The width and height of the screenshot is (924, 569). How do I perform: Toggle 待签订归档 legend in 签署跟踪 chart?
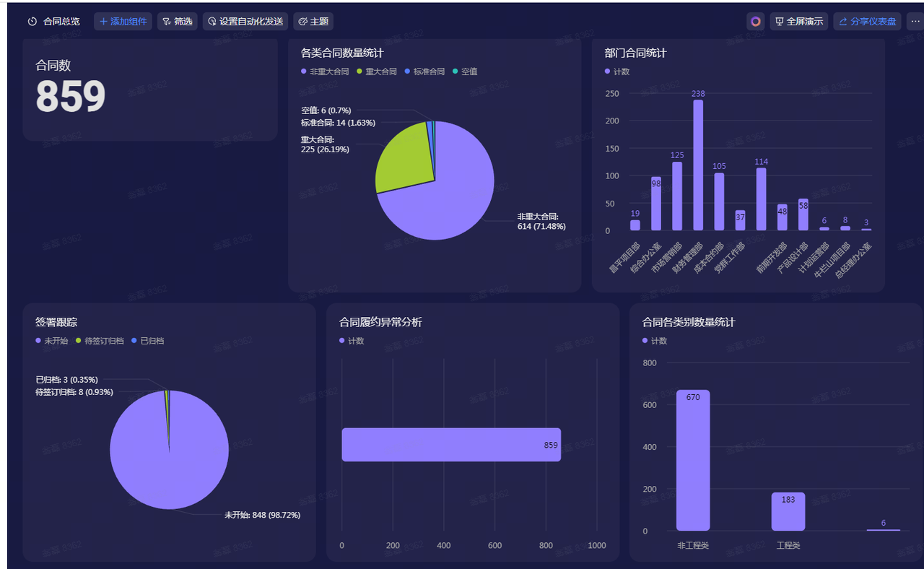(103, 341)
